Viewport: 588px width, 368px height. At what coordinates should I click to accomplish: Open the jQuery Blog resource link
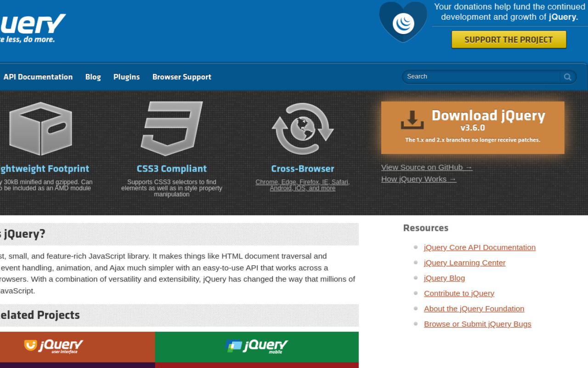pyautogui.click(x=444, y=278)
